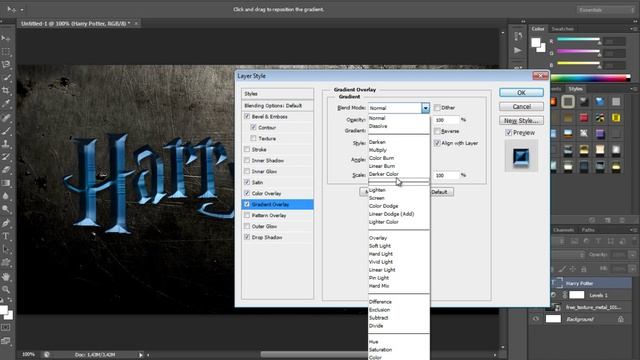Click the gradient Scale percent field
640x360 pixels.
pos(447,175)
